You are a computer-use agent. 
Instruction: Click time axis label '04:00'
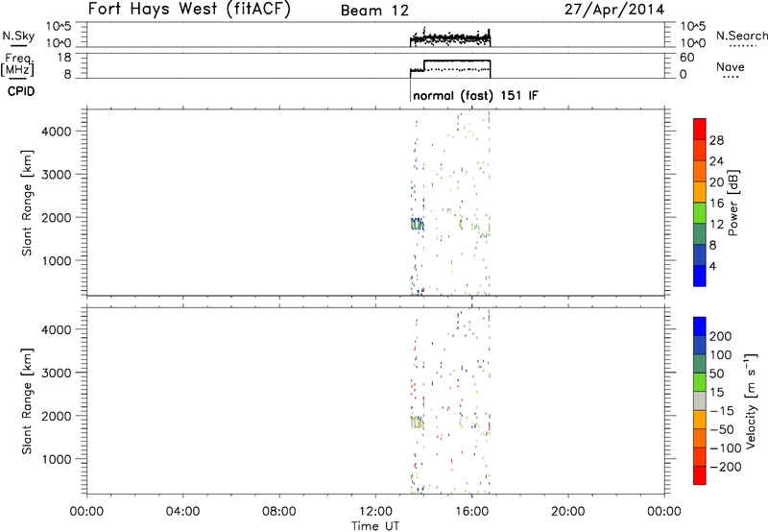pos(182,512)
